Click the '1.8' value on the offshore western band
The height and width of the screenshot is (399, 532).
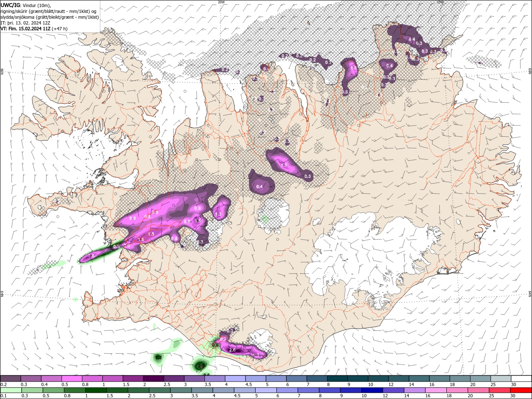click(x=92, y=256)
